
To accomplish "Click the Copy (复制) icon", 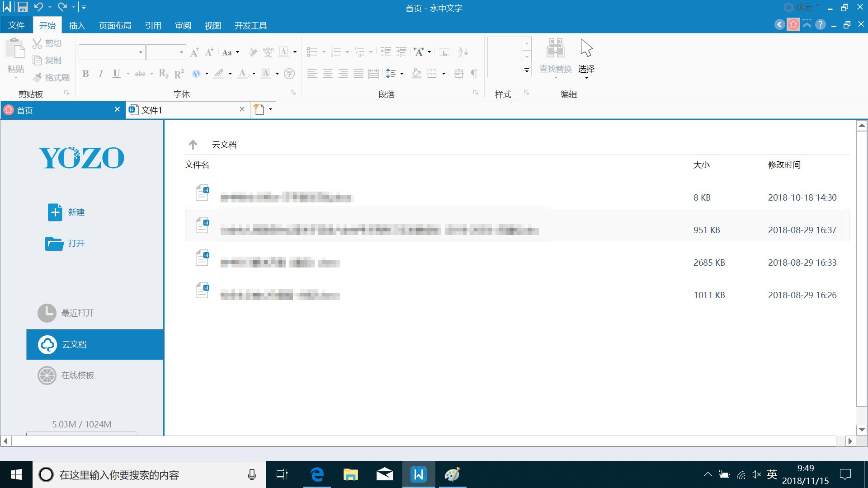I will click(x=38, y=60).
